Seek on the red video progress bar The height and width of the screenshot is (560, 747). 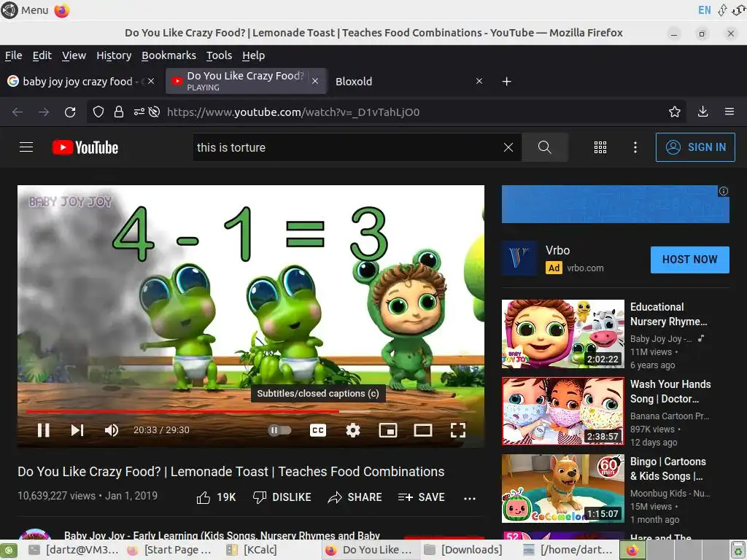251,411
